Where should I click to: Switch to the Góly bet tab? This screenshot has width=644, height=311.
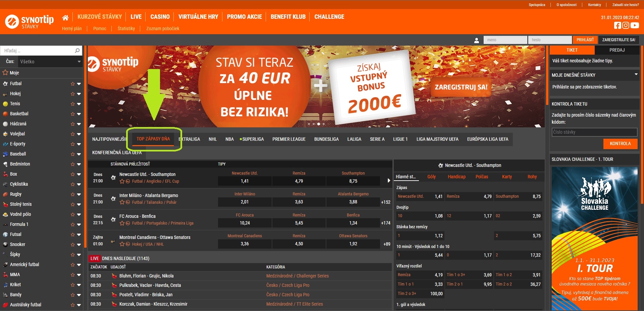[x=431, y=177]
